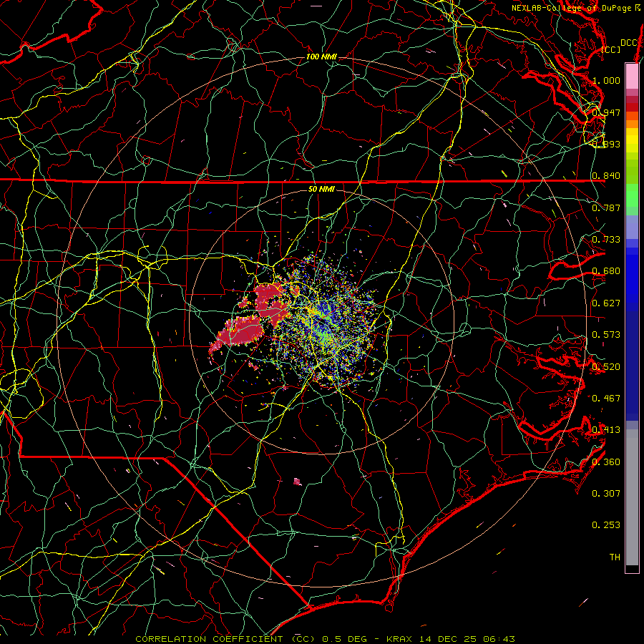
Task: Select the 0.467 scale value
Action: tap(606, 398)
